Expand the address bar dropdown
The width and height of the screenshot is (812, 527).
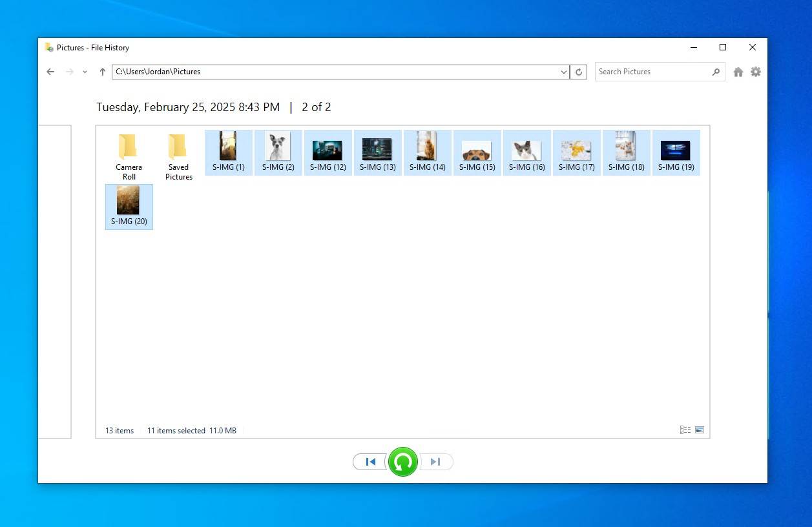(564, 72)
